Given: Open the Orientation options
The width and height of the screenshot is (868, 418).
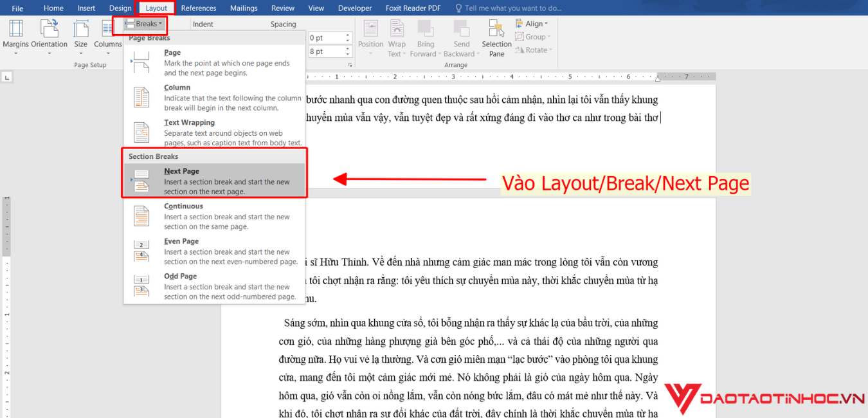Looking at the screenshot, I should 50,37.
